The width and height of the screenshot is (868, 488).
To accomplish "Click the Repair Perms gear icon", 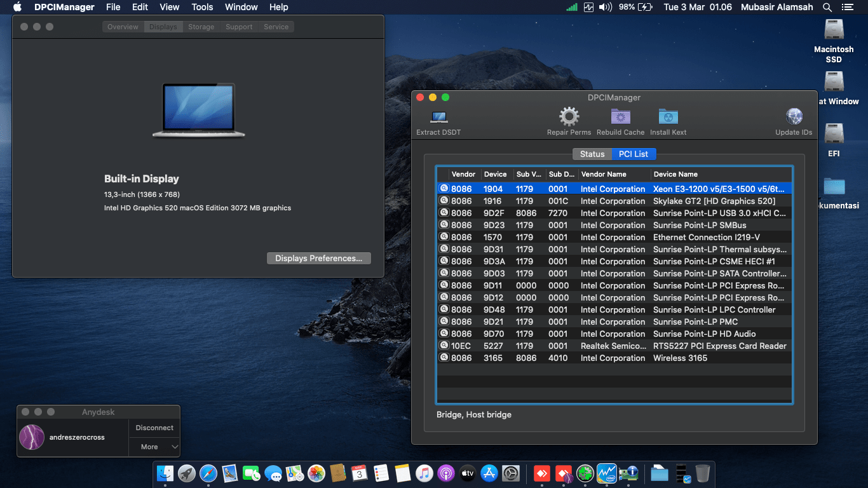I will (569, 117).
